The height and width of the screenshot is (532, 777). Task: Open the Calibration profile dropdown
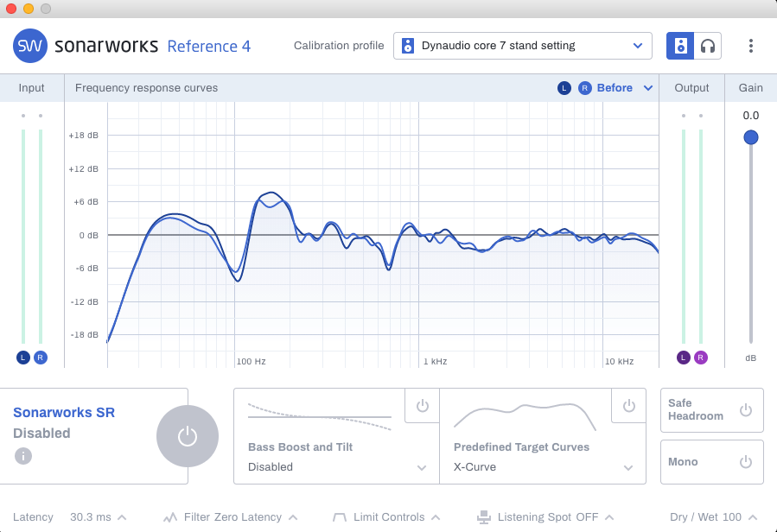[522, 46]
